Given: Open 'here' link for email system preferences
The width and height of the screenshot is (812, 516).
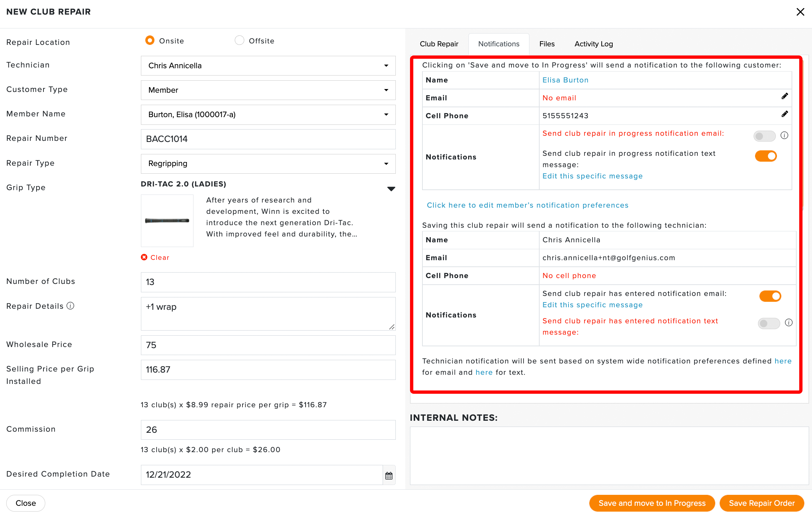Looking at the screenshot, I should pos(783,361).
